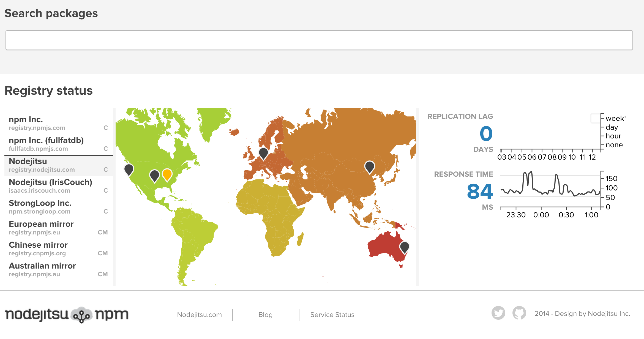The height and width of the screenshot is (339, 644).
Task: Click the response time value 84
Action: coord(480,192)
